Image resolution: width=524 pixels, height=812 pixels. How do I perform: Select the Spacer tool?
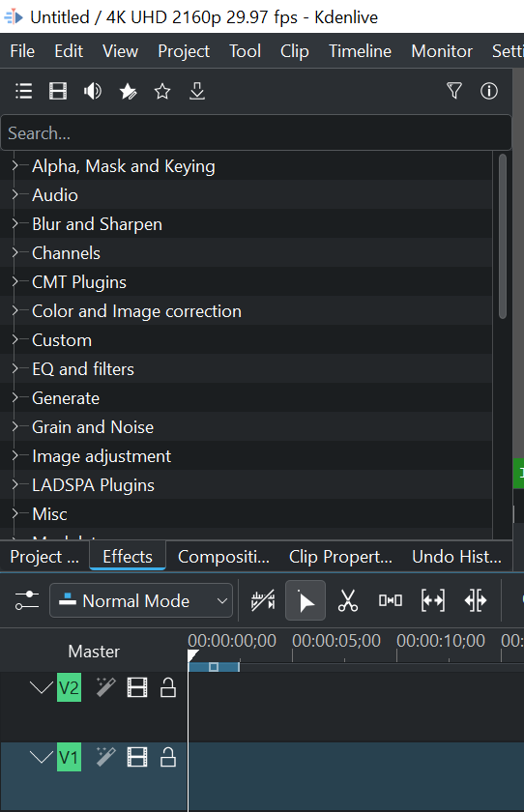tap(391, 600)
